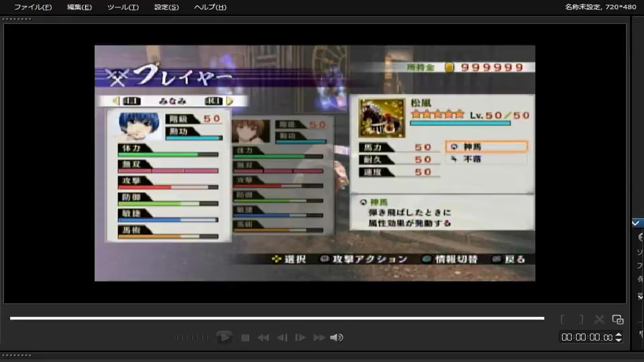
Task: Click the 00:00:00.00 timecode field
Action: coord(587,337)
